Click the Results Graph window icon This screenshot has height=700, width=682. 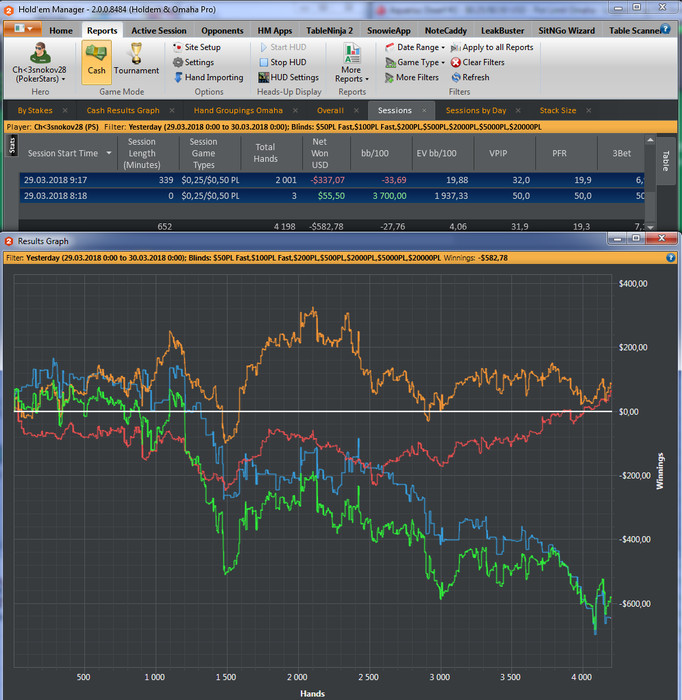point(8,241)
